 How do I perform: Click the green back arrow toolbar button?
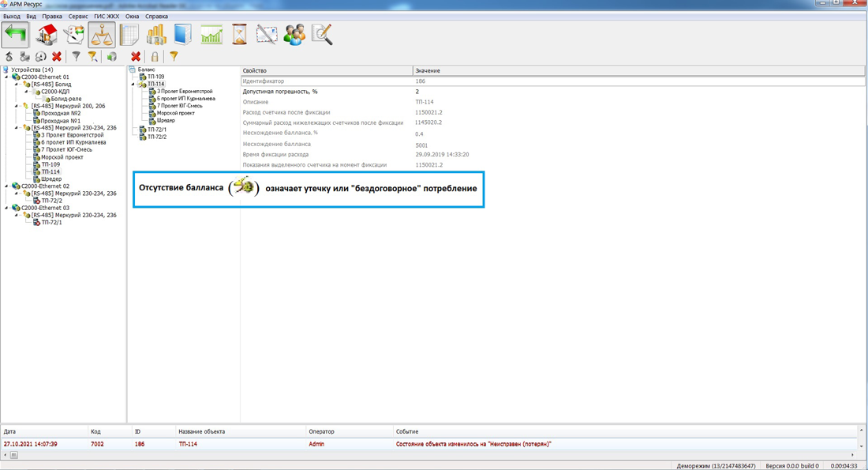(x=15, y=35)
